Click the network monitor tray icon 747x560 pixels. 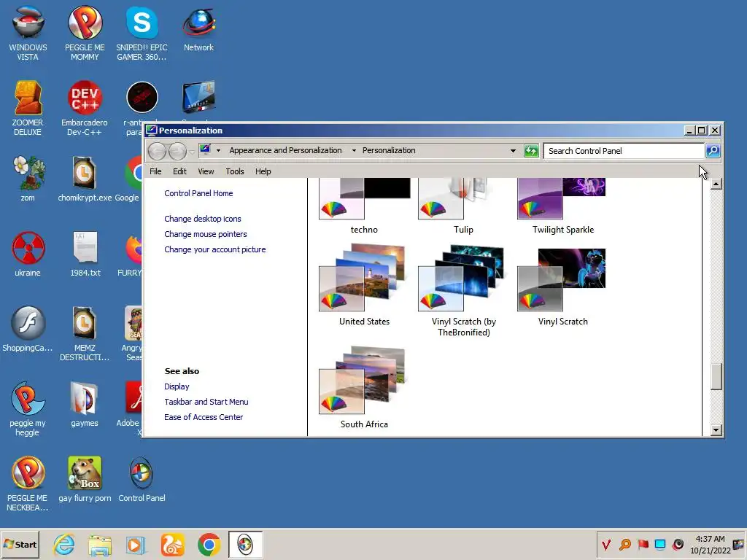tap(660, 544)
